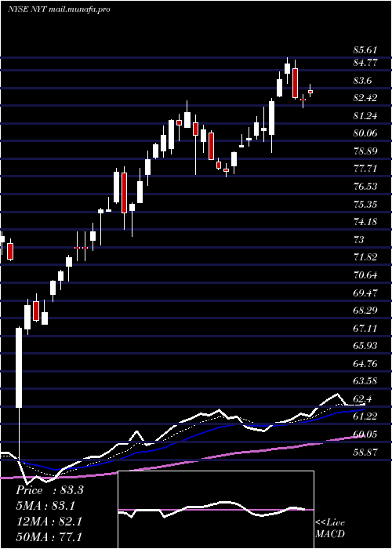This screenshot has height=549, width=392.
Task: Click the purple MACD zero line
Action: 216,510
